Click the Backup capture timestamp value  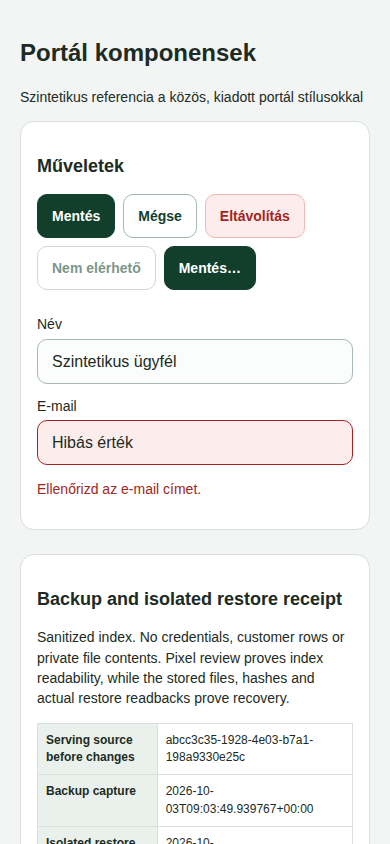(x=239, y=800)
